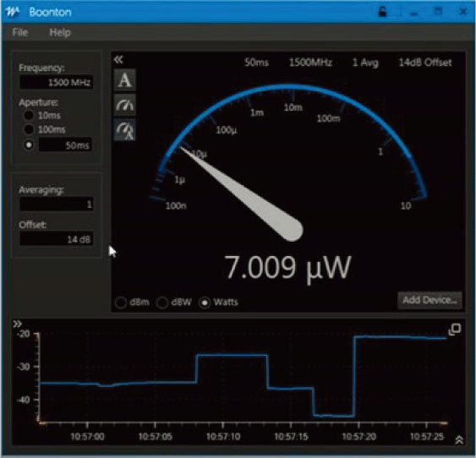Click the 10:57:20 time axis label

358,437
